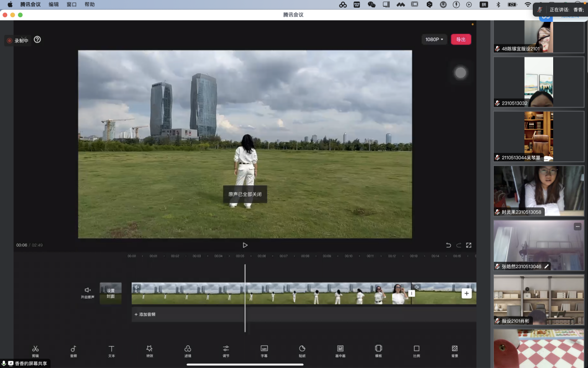Open the 背景 background tool

(x=455, y=350)
